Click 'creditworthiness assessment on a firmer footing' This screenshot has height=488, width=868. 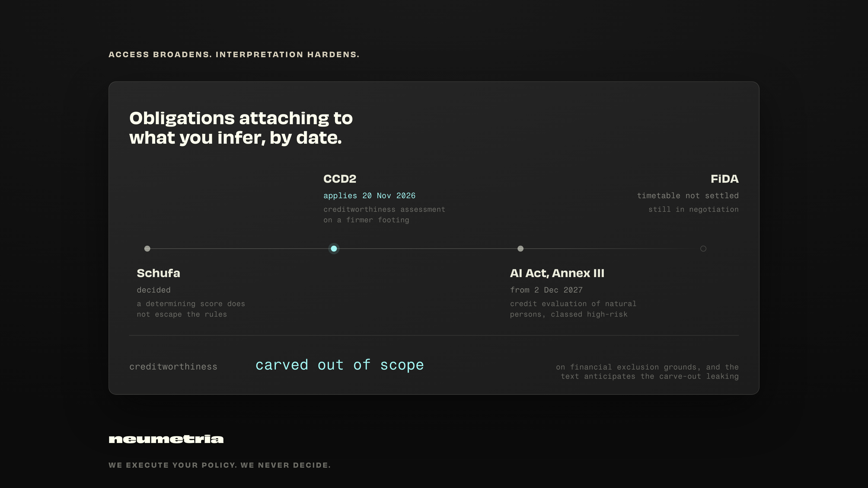click(384, 214)
